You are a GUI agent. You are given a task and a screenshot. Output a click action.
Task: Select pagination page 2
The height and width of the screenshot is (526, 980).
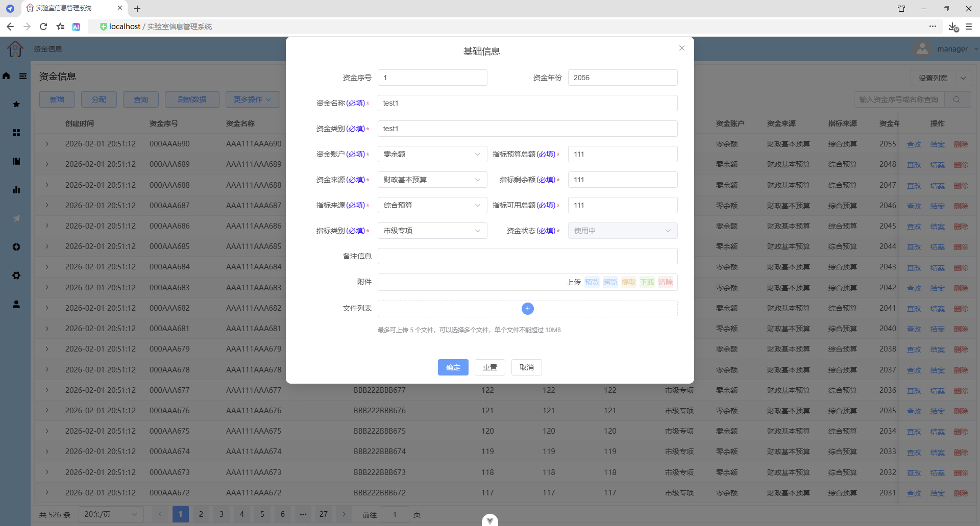pos(201,514)
